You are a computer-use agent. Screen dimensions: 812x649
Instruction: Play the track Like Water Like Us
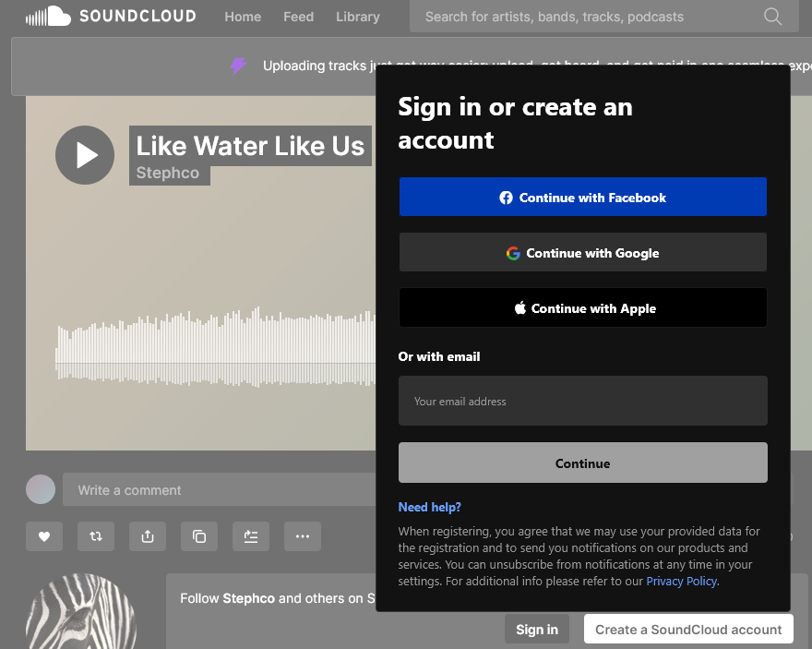pyautogui.click(x=85, y=155)
